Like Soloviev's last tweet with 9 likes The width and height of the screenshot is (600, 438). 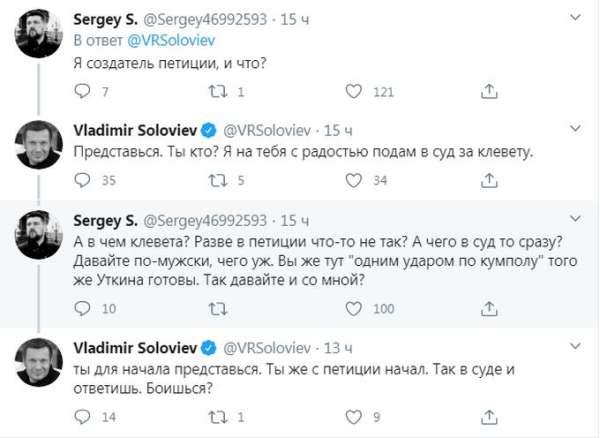point(351,417)
